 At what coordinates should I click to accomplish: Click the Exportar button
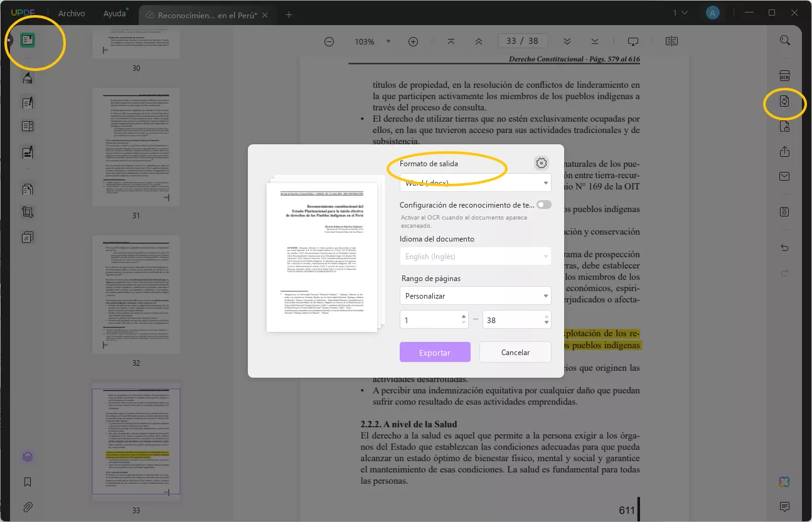coord(435,352)
